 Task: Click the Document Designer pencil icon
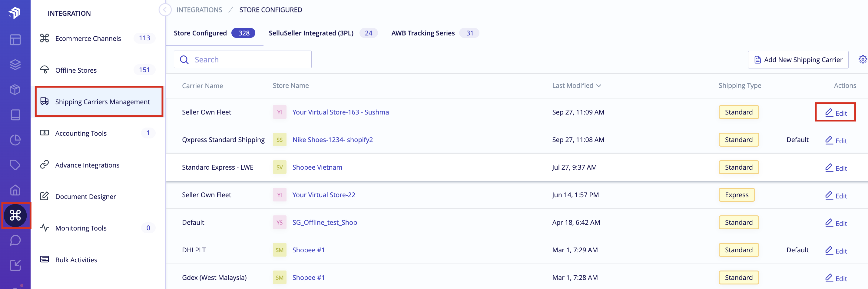45,196
